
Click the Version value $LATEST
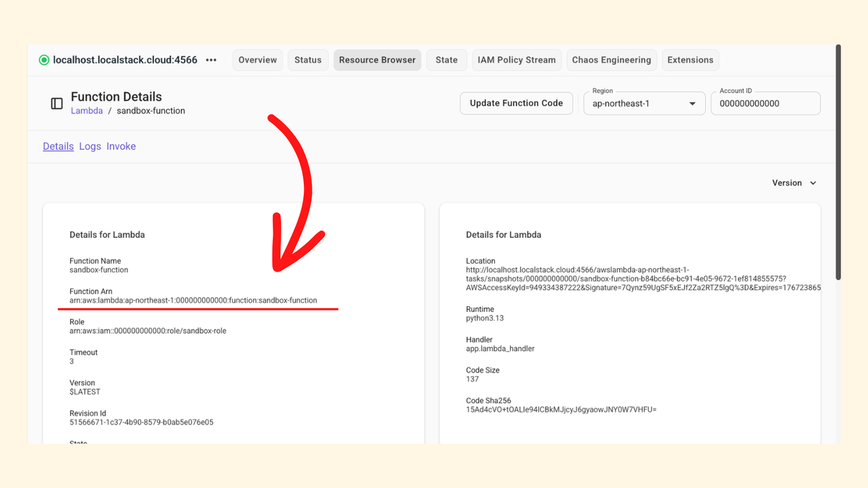(x=85, y=392)
